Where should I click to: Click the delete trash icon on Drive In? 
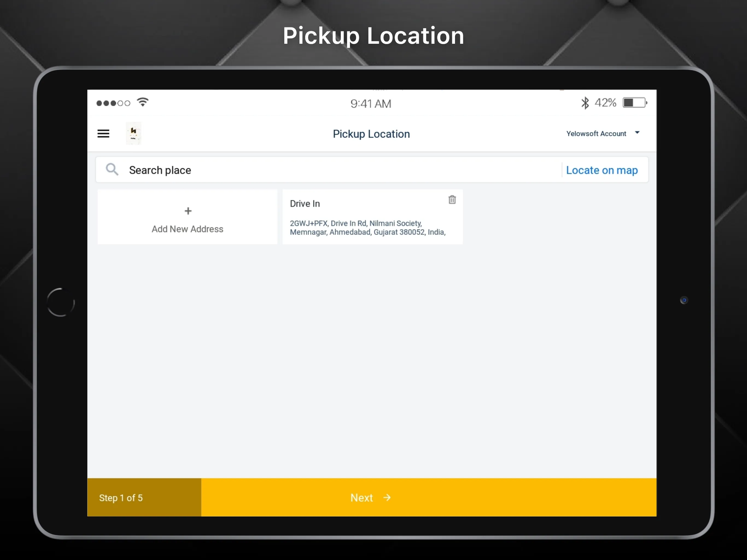(x=452, y=199)
